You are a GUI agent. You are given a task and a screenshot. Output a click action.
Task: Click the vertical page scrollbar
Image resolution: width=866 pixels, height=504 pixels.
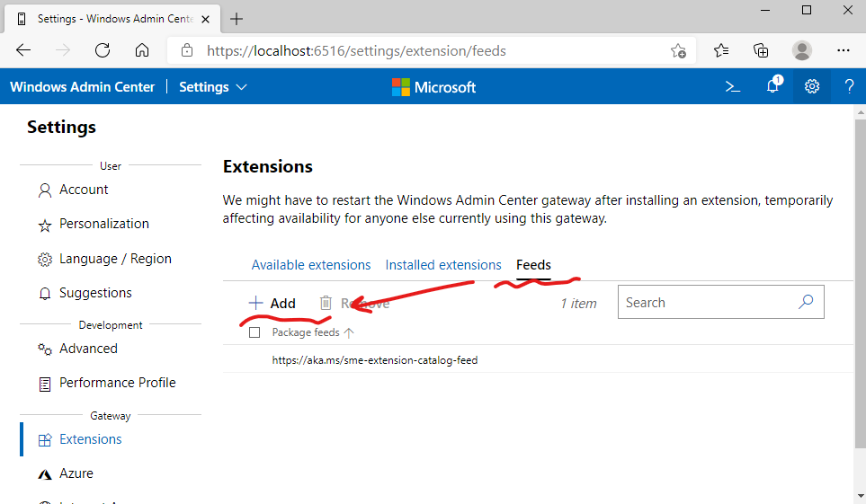860,283
